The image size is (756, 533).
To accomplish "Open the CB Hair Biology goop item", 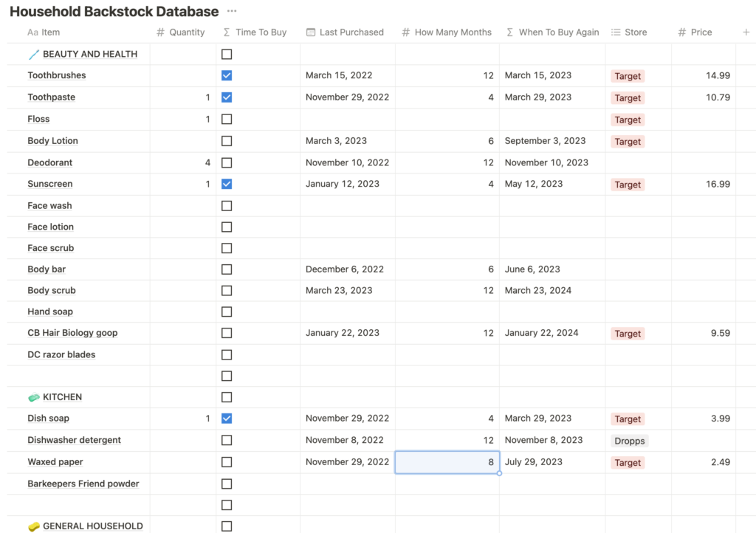I will 72,333.
